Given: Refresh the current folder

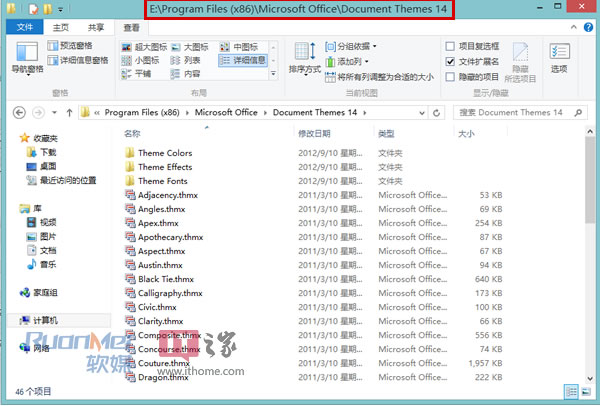Looking at the screenshot, I should point(436,113).
